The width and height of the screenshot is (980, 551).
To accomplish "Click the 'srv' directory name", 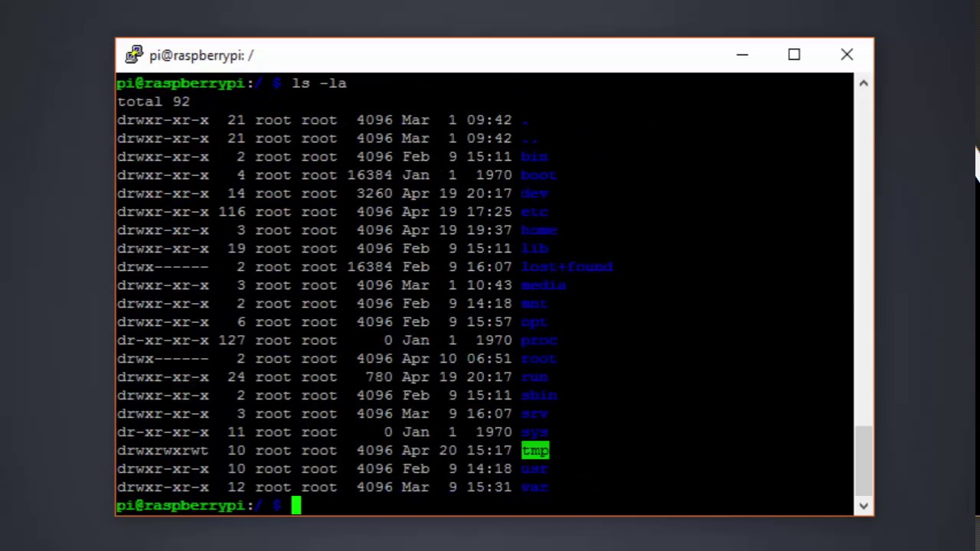I will pos(534,413).
